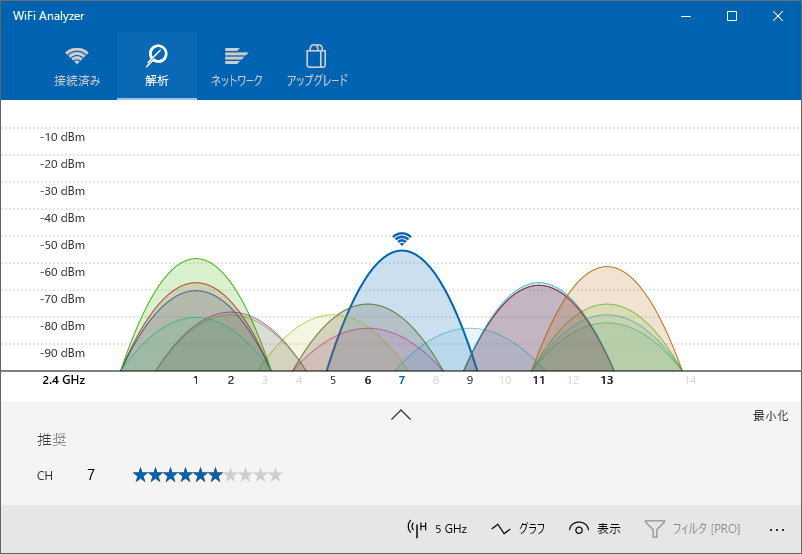Open the グラフ graph type option
The width and height of the screenshot is (802, 554).
coord(518,528)
